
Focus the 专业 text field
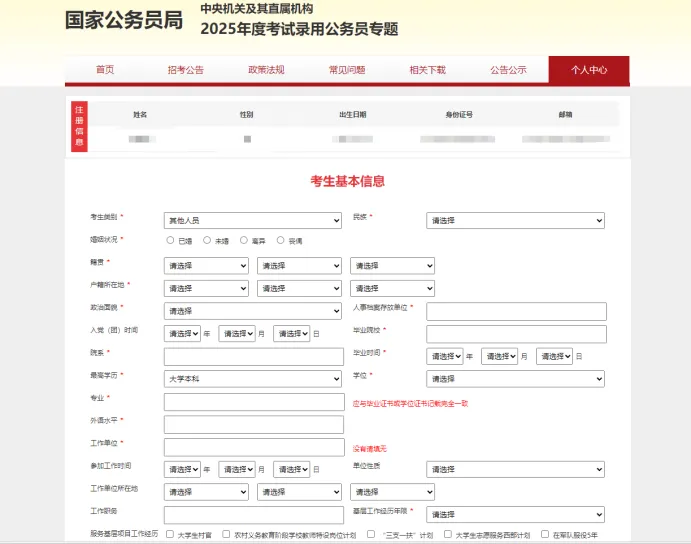pyautogui.click(x=253, y=402)
